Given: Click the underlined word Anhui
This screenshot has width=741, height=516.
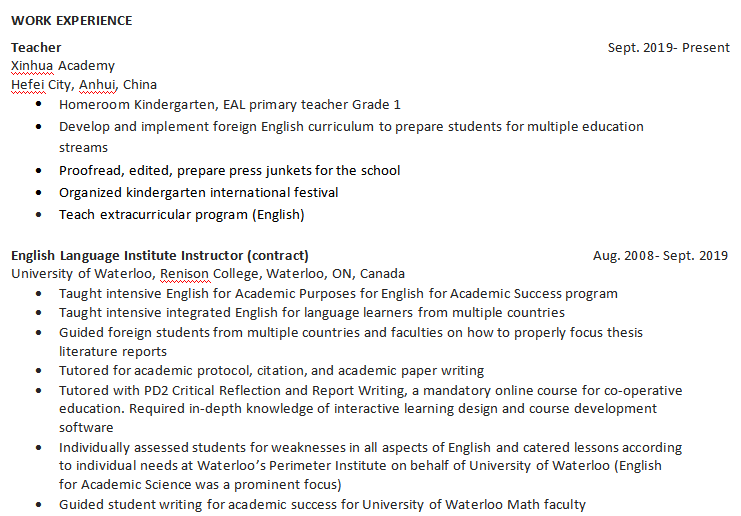Looking at the screenshot, I should (98, 84).
